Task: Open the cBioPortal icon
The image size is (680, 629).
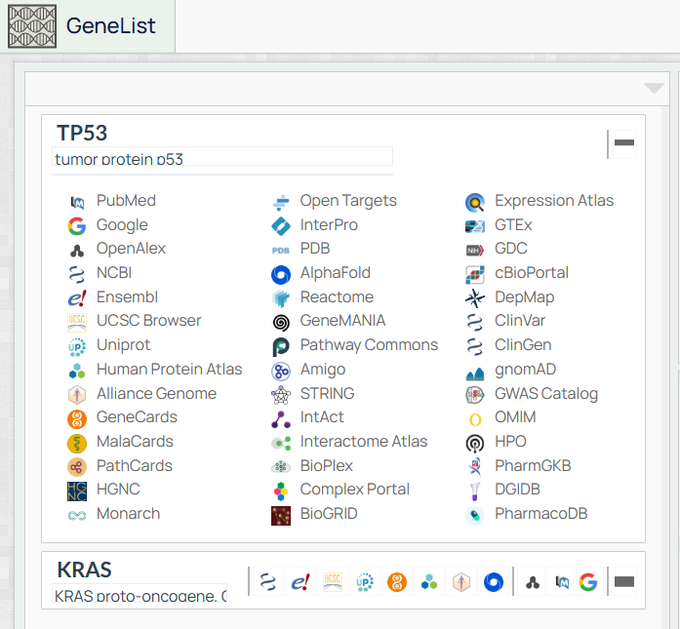Action: click(x=475, y=274)
